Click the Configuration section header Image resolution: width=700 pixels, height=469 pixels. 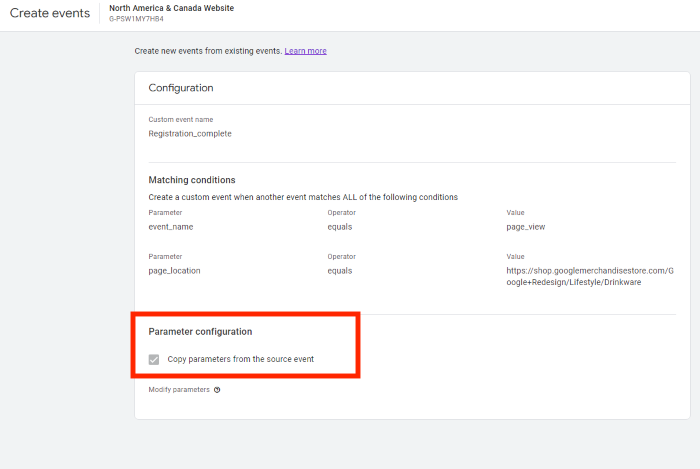click(181, 88)
